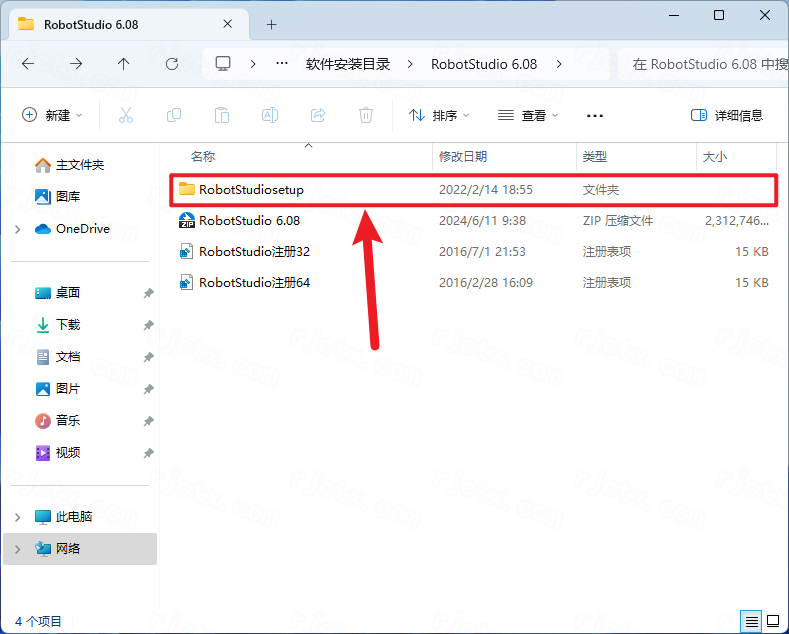Viewport: 789px width, 634px height.
Task: Click 2016/2/28 16:09 date cell
Action: pos(486,283)
